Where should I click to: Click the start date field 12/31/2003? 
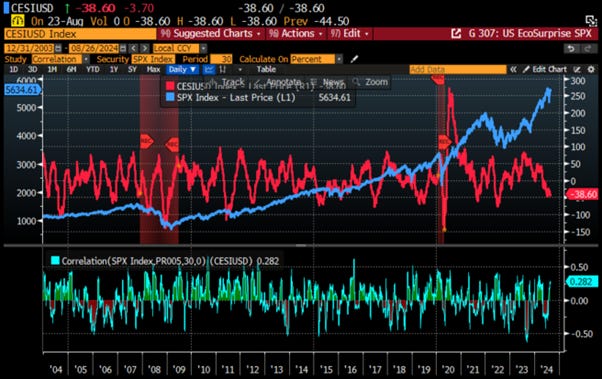(x=29, y=48)
